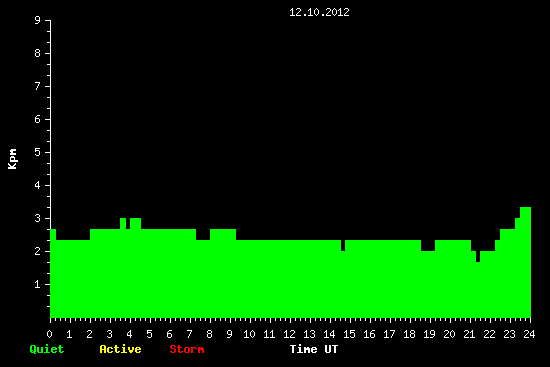The width and height of the screenshot is (550, 367).
Task: Click the raised bar peak near hour 4
Action: point(135,223)
